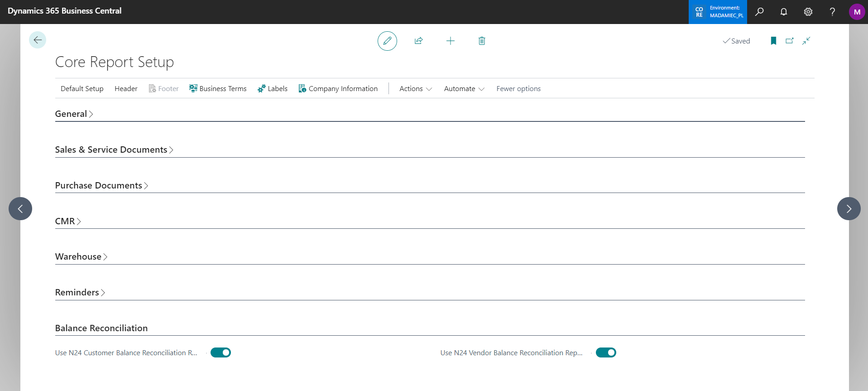Disable N24 Customer Balance Reconciliation toggle

221,352
